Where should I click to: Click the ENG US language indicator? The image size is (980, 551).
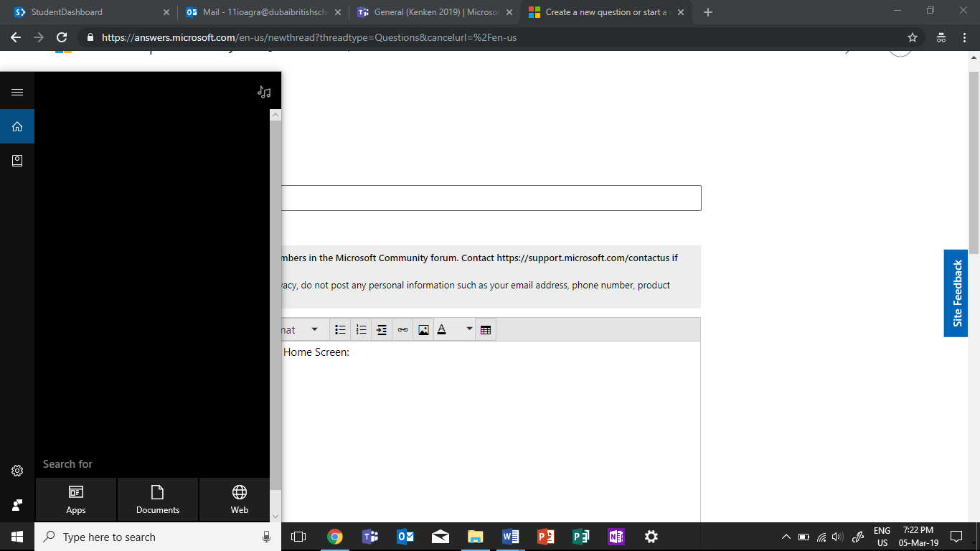click(x=882, y=537)
